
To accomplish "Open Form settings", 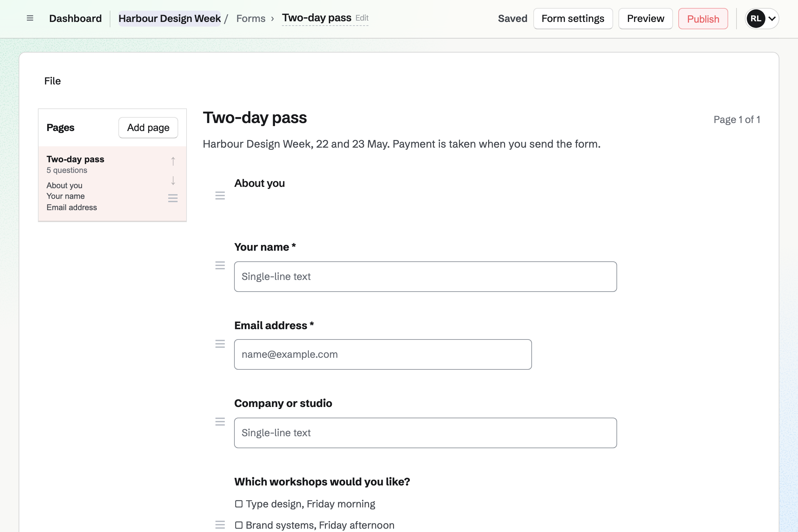I will tap(573, 19).
